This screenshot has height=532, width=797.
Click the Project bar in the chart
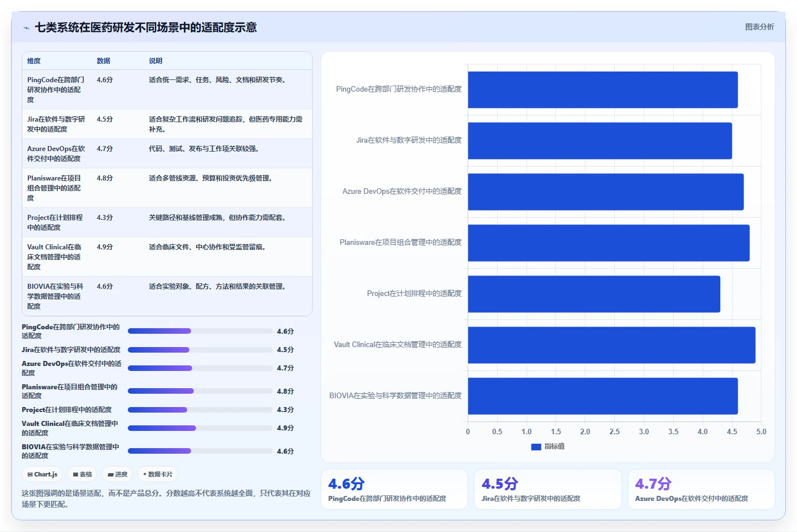coord(594,294)
